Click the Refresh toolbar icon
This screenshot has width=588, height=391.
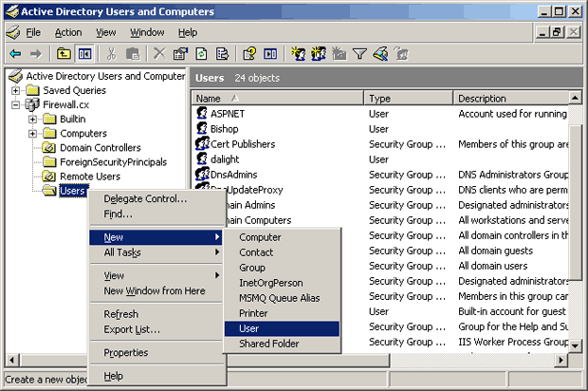(201, 54)
